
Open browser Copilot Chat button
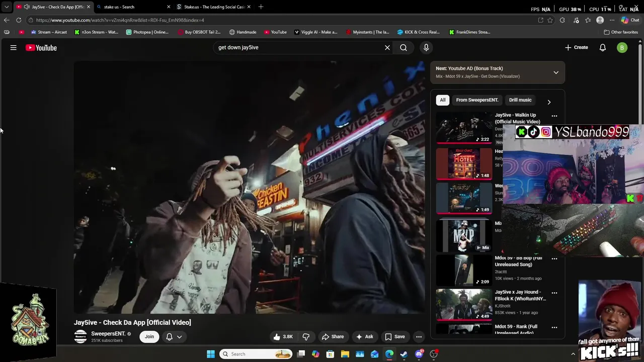[x=630, y=20]
